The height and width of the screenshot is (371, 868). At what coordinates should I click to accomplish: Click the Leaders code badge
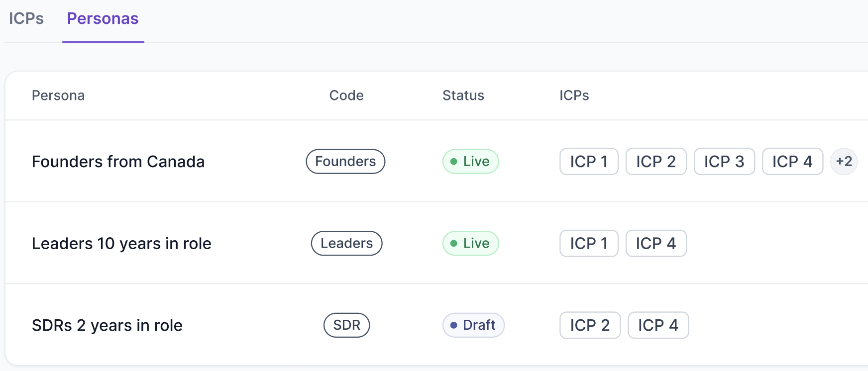pos(346,244)
